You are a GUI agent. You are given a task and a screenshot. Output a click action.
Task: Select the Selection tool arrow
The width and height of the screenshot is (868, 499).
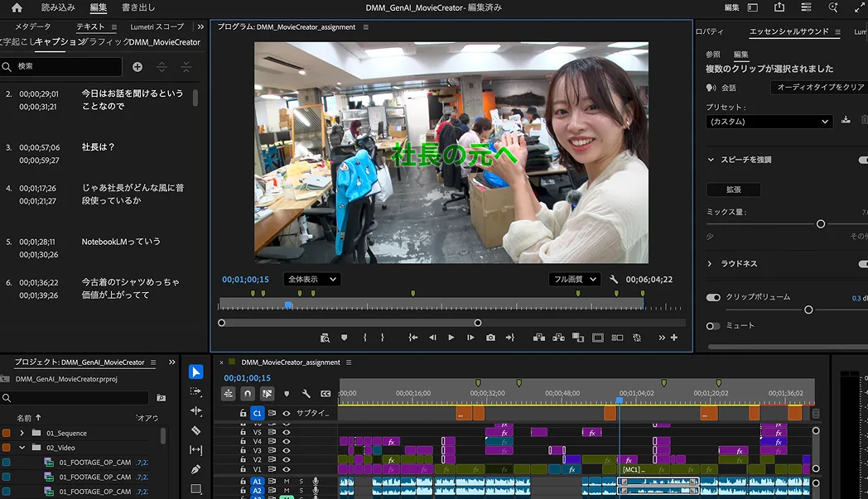pyautogui.click(x=195, y=372)
